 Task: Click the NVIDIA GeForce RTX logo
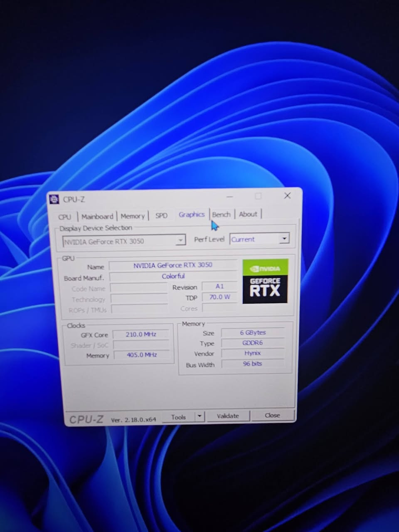265,281
